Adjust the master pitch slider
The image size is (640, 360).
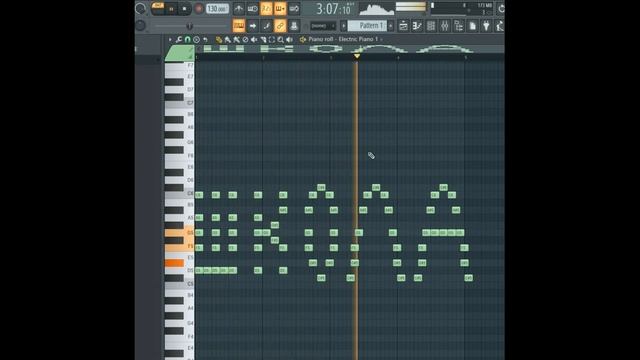(190, 26)
